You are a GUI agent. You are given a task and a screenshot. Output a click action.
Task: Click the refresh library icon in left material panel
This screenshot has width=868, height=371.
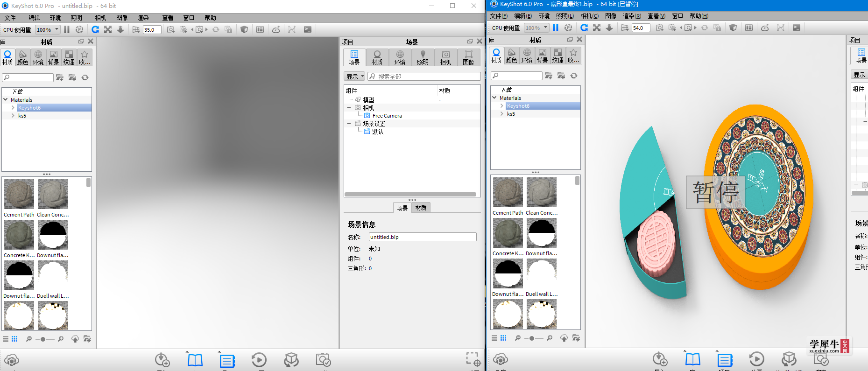tap(85, 77)
